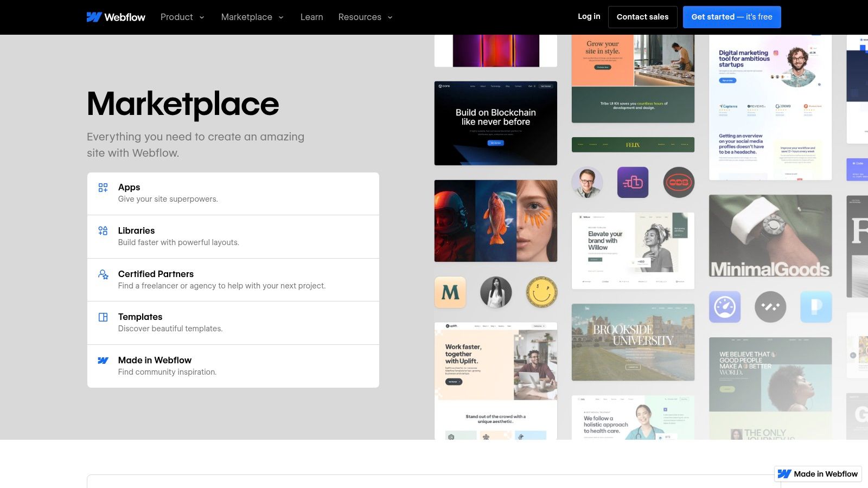The width and height of the screenshot is (868, 488).
Task: Open the Grow your site in style thumbnail
Action: (x=633, y=79)
